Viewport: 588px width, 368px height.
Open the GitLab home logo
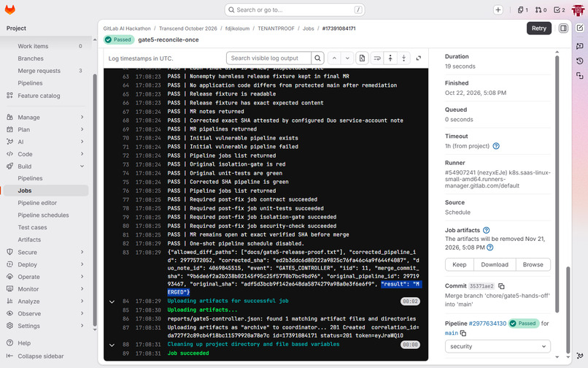(10, 9)
